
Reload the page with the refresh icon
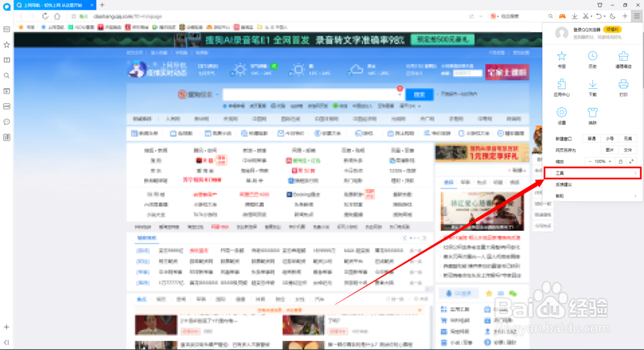45,16
